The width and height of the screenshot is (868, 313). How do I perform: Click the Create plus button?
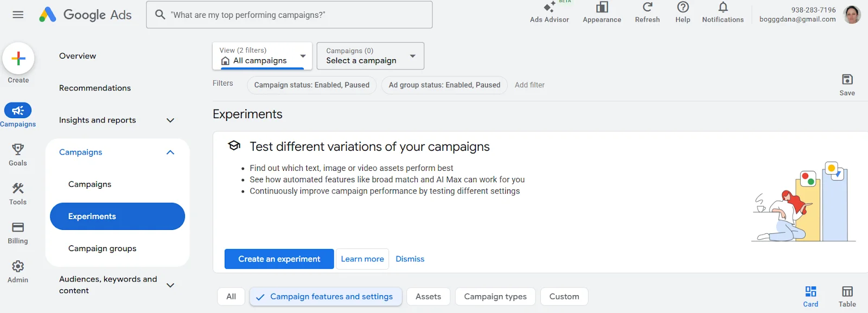[18, 59]
